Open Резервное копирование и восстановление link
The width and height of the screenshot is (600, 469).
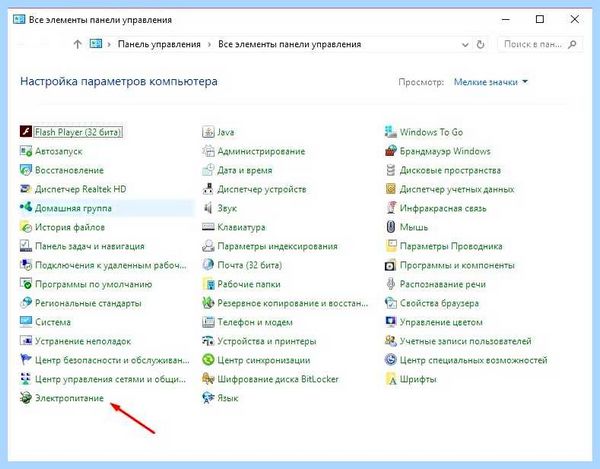pyautogui.click(x=293, y=303)
